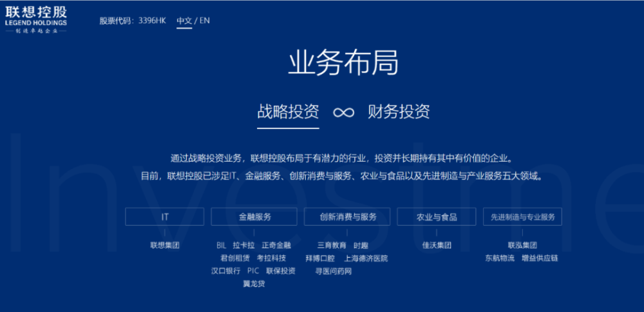Click the 增益供应链 company link
Viewport: 644px width, 312px height.
(x=540, y=258)
